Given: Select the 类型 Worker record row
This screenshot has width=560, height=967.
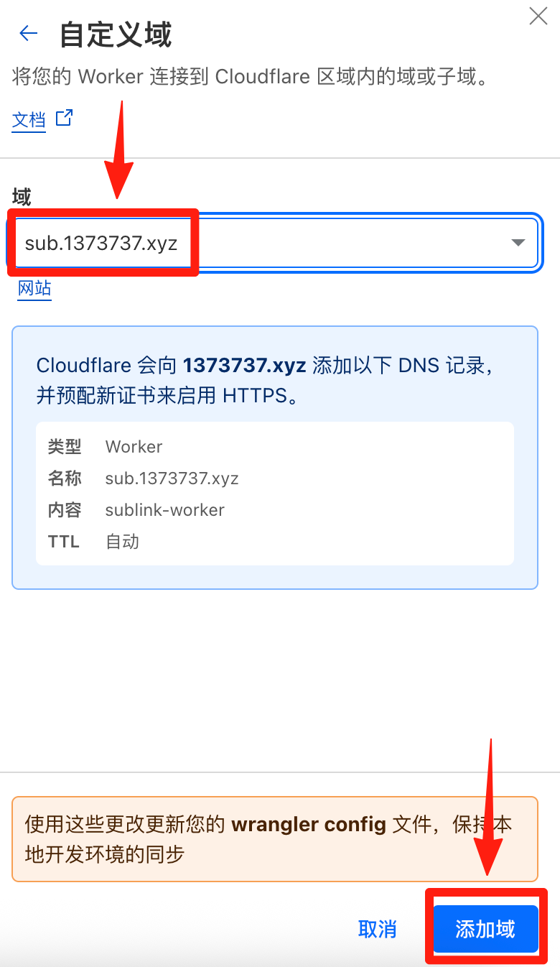Looking at the screenshot, I should coord(275,447).
